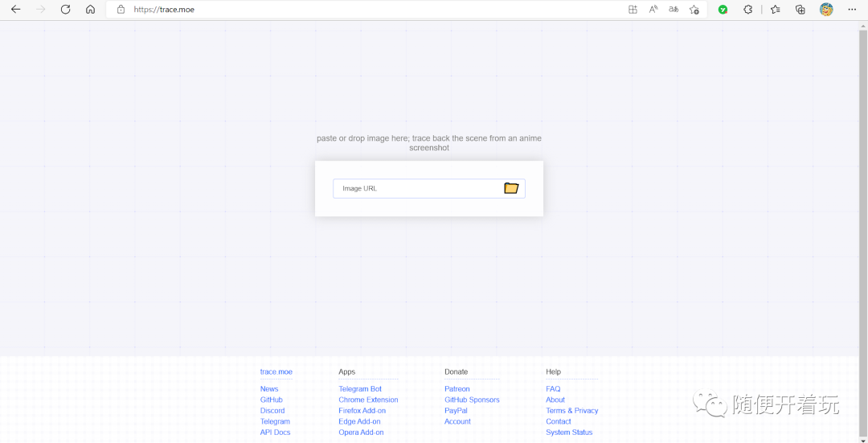Open the collections icon

click(x=800, y=10)
